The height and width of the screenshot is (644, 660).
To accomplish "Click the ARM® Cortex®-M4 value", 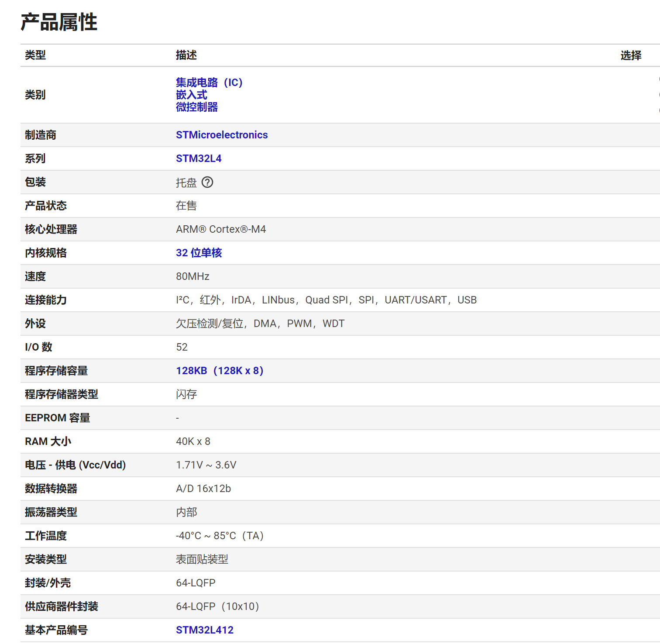I will (221, 229).
